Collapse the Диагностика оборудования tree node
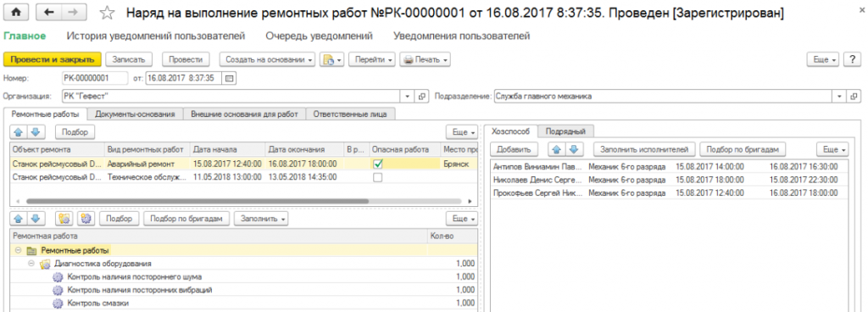The width and height of the screenshot is (868, 312). (31, 264)
